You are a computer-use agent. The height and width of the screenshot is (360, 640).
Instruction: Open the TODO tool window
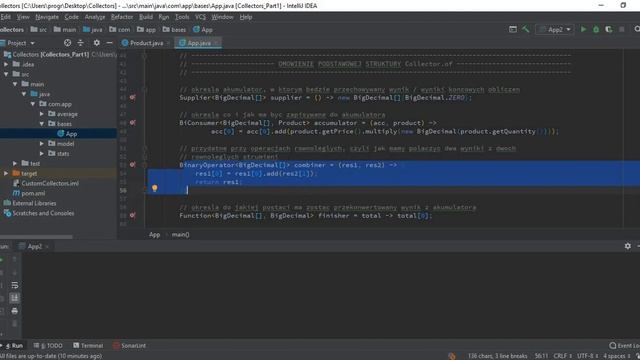48,346
